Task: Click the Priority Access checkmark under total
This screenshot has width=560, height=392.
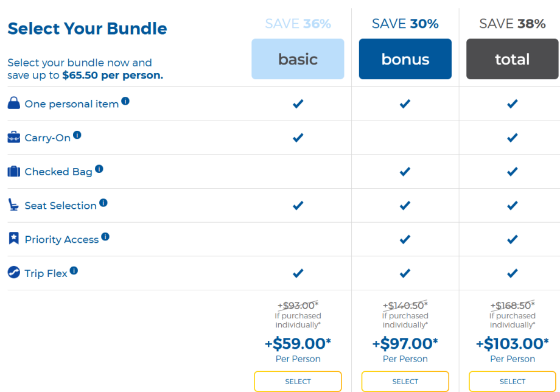Action: coord(513,239)
